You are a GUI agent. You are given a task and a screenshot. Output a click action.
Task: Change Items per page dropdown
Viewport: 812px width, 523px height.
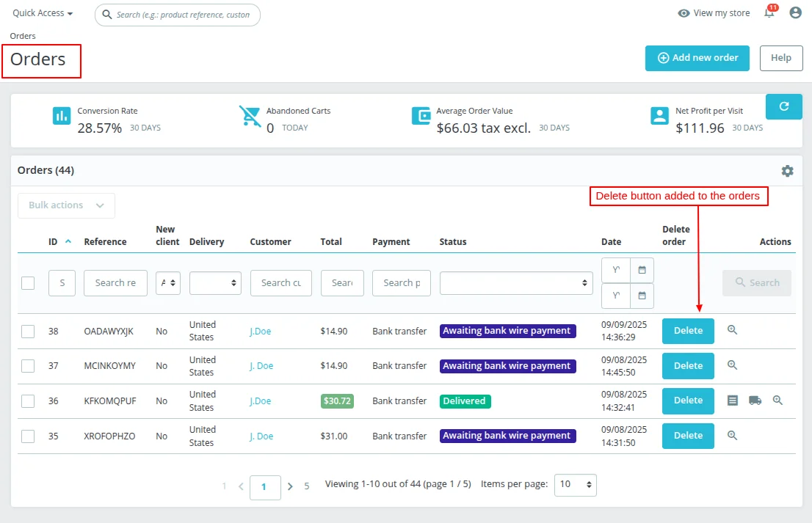(575, 485)
